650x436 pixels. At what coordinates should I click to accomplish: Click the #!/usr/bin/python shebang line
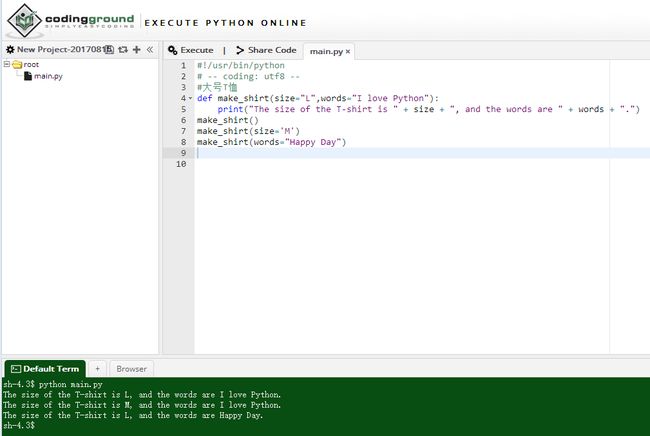241,65
